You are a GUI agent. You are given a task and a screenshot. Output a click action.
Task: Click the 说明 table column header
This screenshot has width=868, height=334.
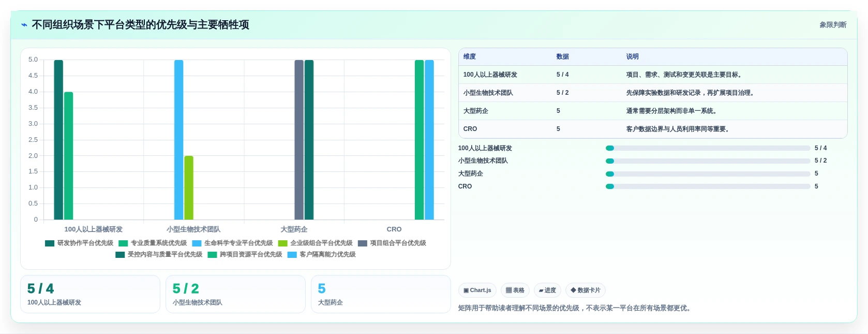tap(633, 57)
